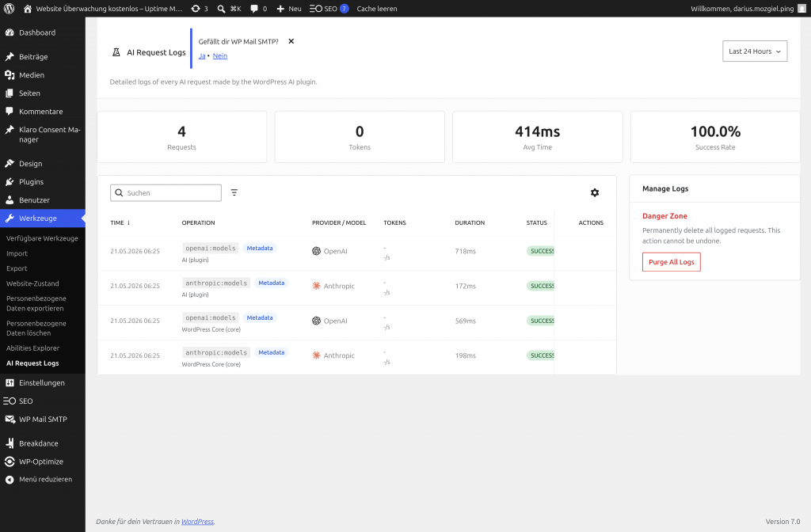Open table settings gear icon
This screenshot has height=532, width=811.
(x=595, y=192)
